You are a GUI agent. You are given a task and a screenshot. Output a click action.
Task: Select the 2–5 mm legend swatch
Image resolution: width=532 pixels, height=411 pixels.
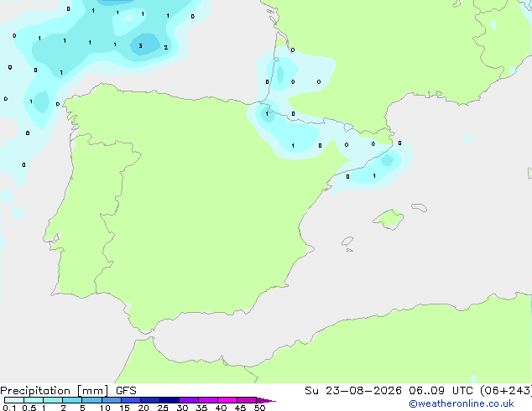click(x=72, y=400)
